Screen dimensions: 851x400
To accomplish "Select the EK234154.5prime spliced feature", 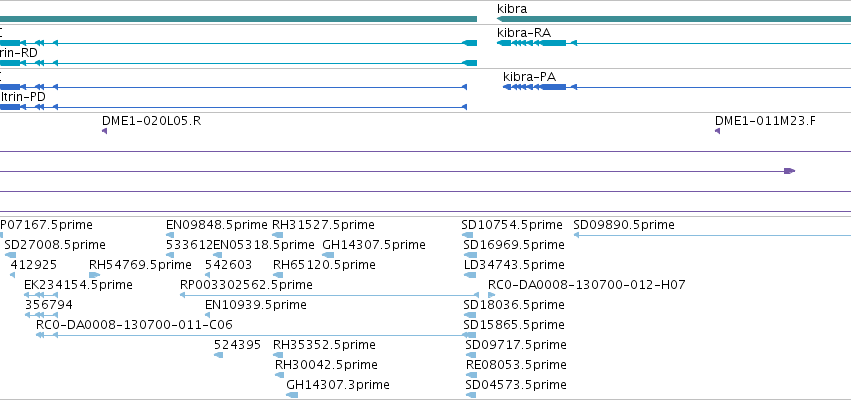I will (41, 295).
